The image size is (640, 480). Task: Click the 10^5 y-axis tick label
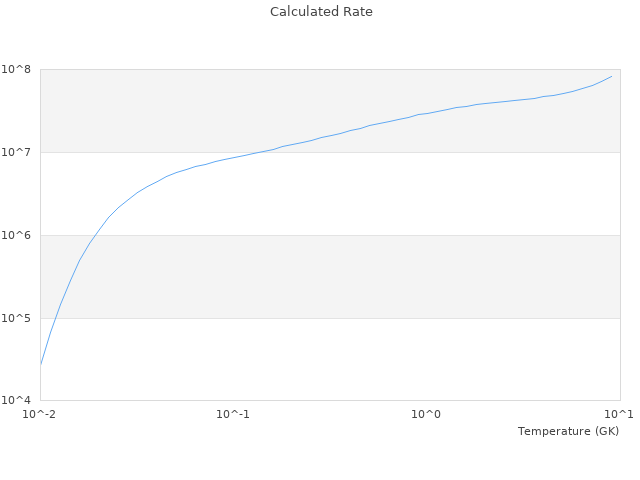[17, 318]
